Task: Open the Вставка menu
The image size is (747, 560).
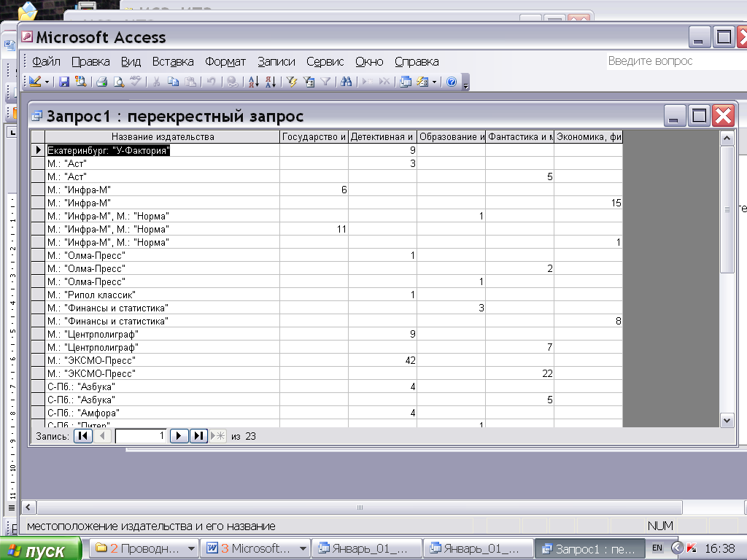Action: [x=173, y=61]
